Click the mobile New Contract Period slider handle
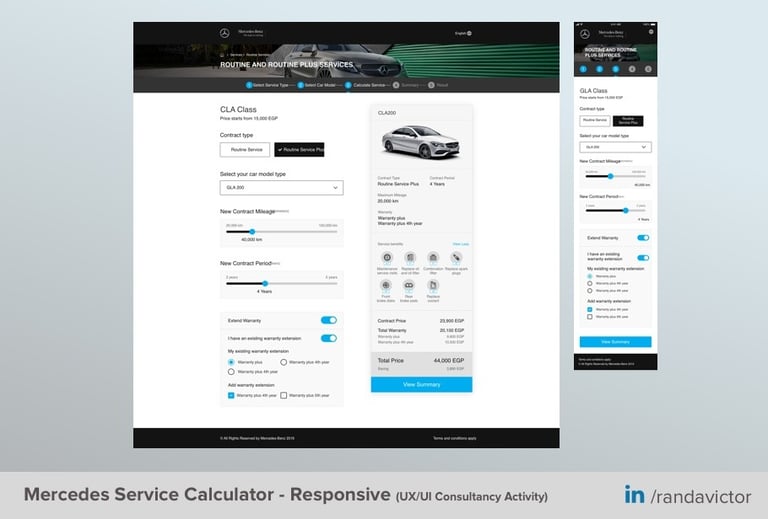The image size is (768, 519). pos(625,211)
